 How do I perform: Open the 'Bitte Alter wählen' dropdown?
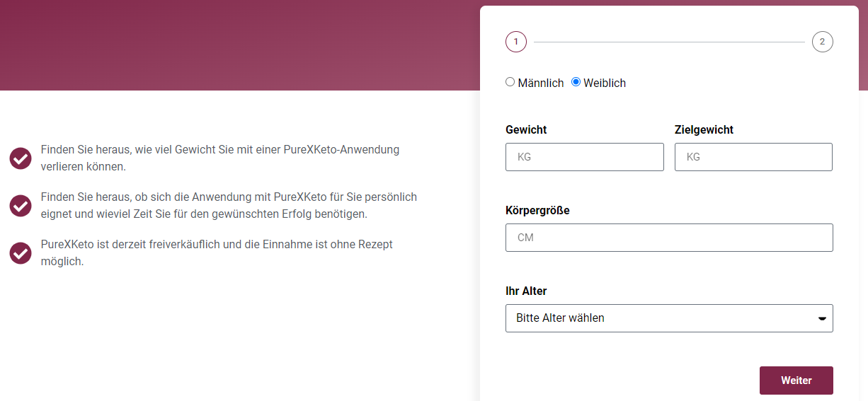tap(669, 318)
